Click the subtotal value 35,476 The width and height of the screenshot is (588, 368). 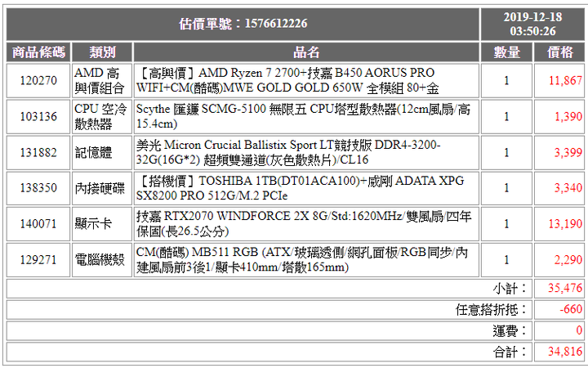pyautogui.click(x=565, y=288)
